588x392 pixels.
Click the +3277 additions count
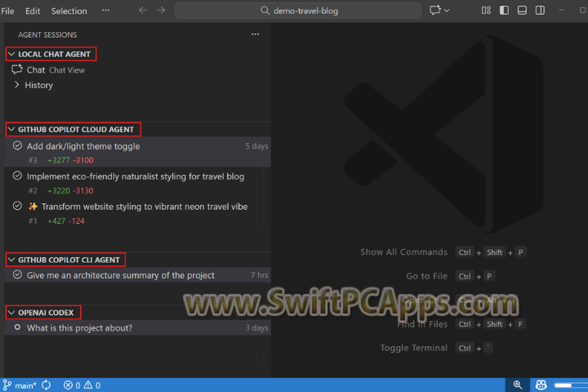(x=59, y=160)
